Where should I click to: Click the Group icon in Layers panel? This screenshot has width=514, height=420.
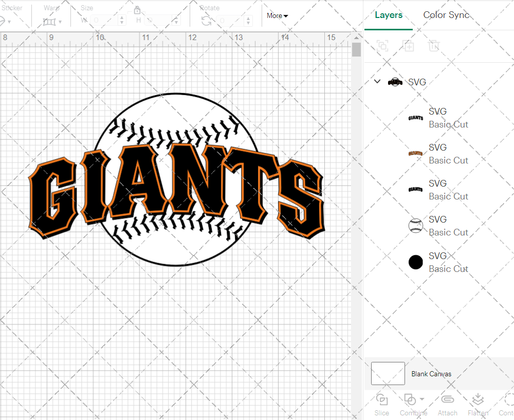(x=382, y=46)
